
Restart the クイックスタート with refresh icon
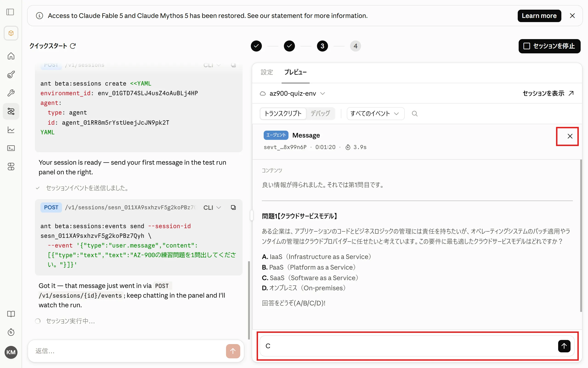[x=73, y=46]
